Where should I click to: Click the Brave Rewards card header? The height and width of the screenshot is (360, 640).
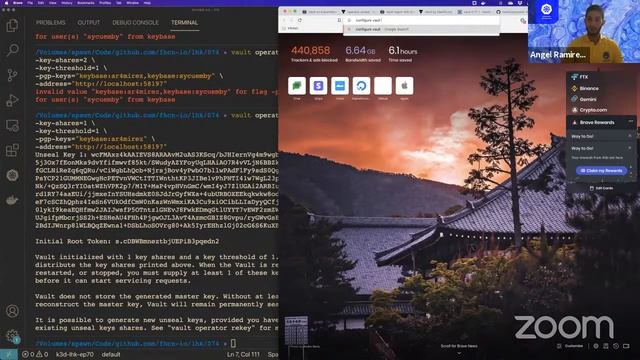(601, 122)
